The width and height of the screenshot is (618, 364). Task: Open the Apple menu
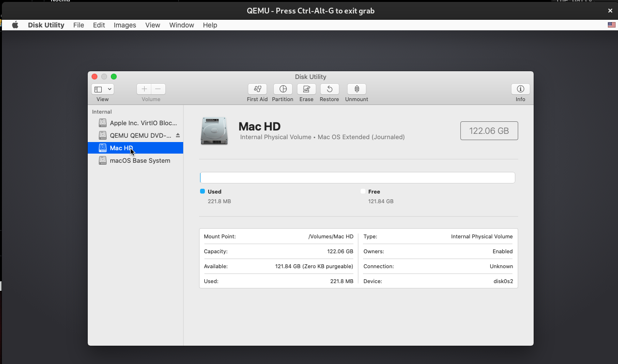pos(15,25)
